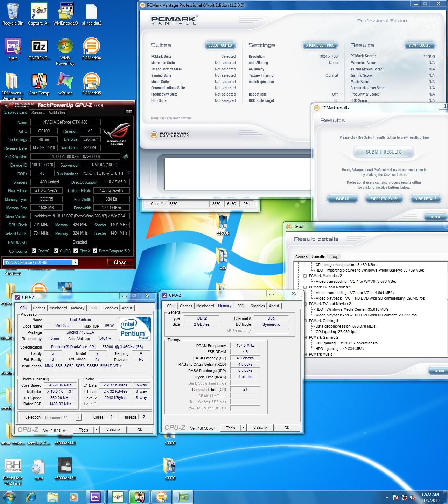
Task: Select the Log tab in Result details
Action: (334, 257)
